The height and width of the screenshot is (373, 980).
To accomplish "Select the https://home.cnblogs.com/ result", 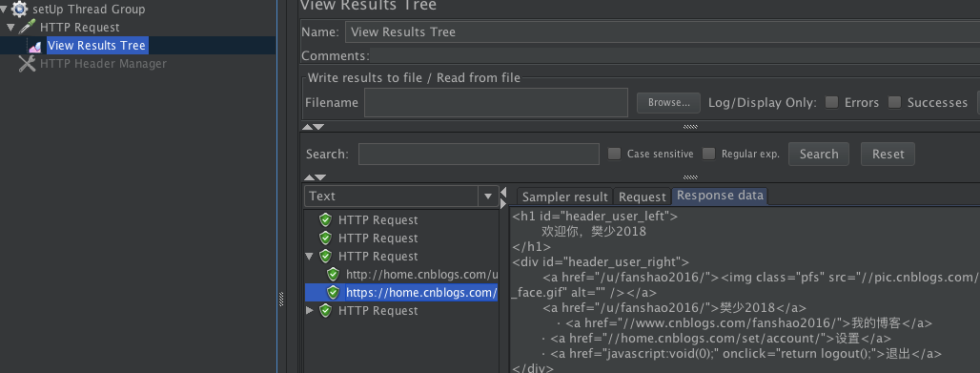I will tap(421, 292).
